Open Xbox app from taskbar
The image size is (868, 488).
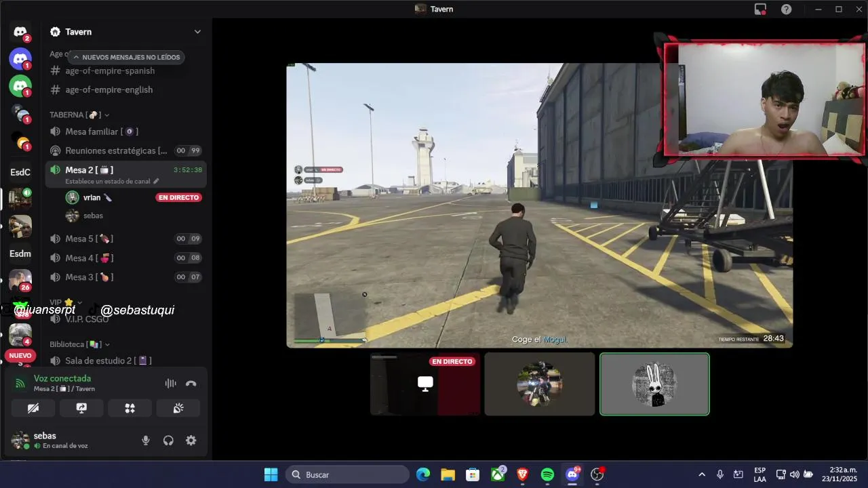(x=498, y=474)
